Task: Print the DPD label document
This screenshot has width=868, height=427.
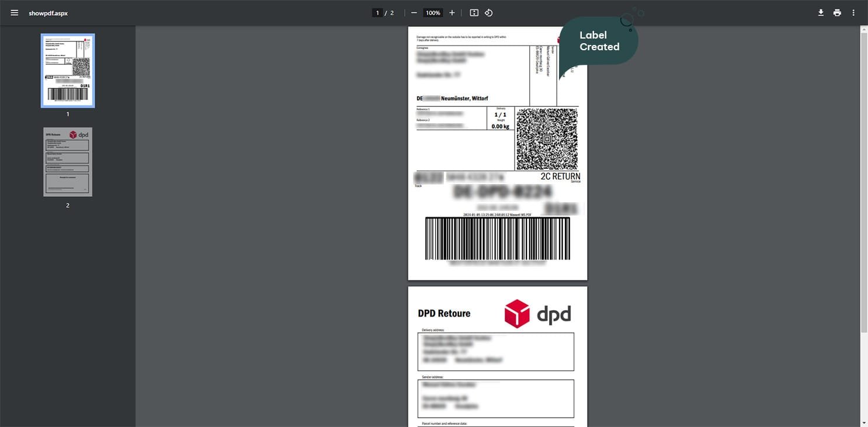Action: [x=837, y=13]
